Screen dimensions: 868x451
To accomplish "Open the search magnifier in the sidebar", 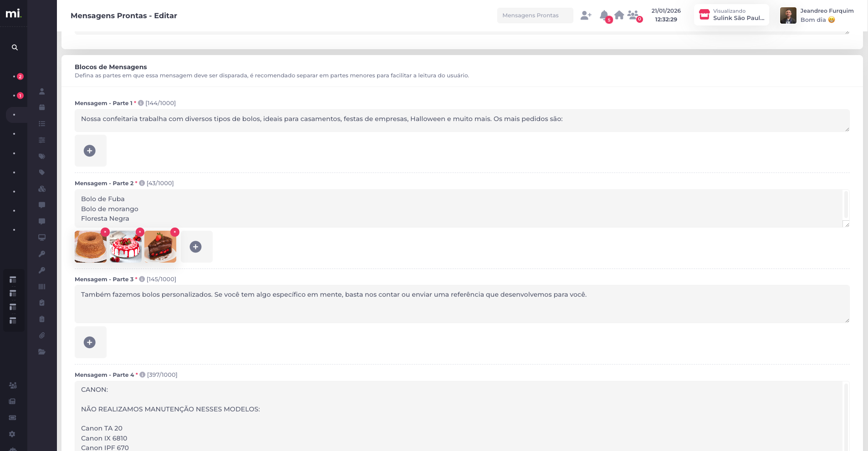I will pos(15,47).
